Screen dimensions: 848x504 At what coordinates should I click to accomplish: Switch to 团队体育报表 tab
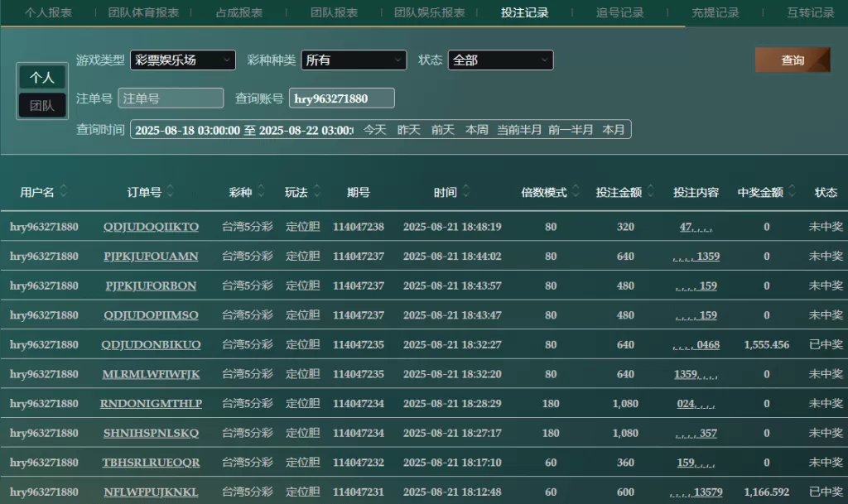coord(143,12)
